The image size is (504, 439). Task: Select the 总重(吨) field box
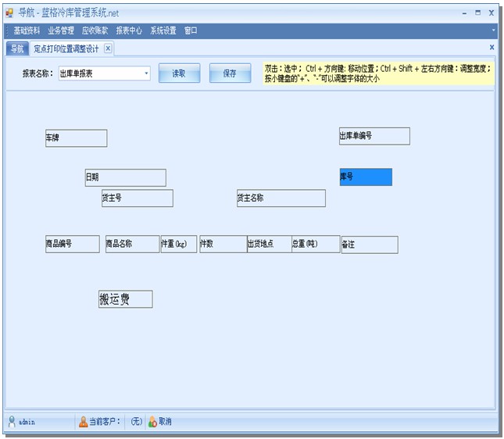click(x=316, y=244)
